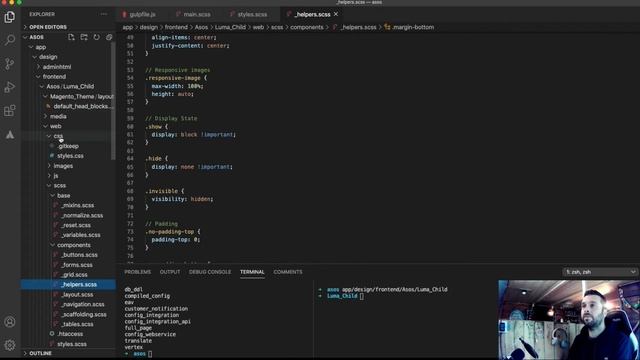Image resolution: width=640 pixels, height=360 pixels.
Task: Open _reset.scss file
Action: click(68, 225)
